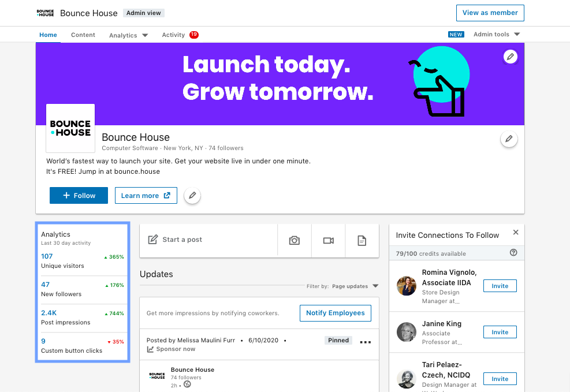The height and width of the screenshot is (392, 570).
Task: Open the 9 Custom button clicks analytics
Action: 83,346
